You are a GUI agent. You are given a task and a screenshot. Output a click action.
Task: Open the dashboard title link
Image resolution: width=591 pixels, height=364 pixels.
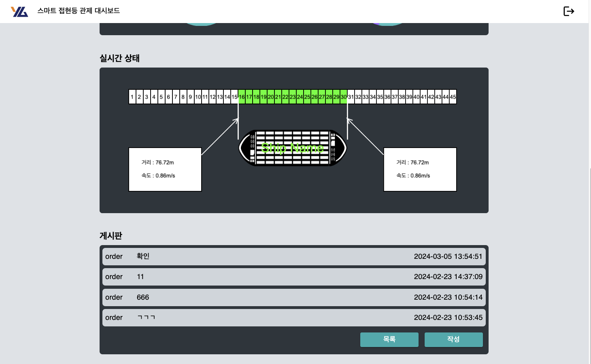coord(79,11)
